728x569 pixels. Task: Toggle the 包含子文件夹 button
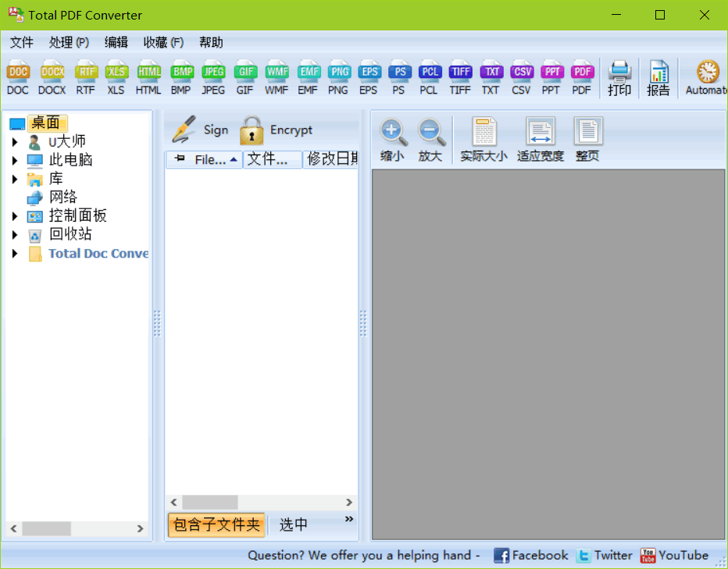coord(216,525)
